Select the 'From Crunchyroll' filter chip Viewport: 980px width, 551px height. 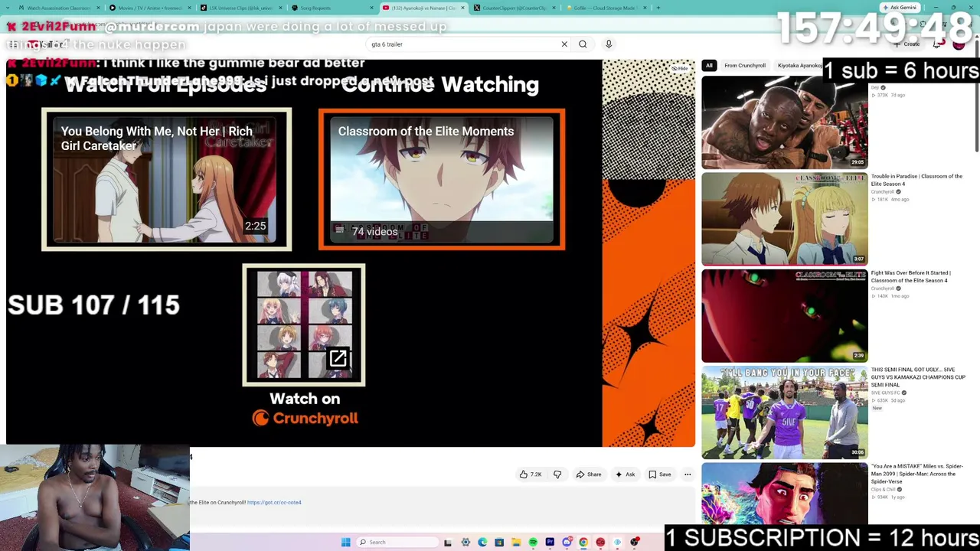click(x=745, y=66)
